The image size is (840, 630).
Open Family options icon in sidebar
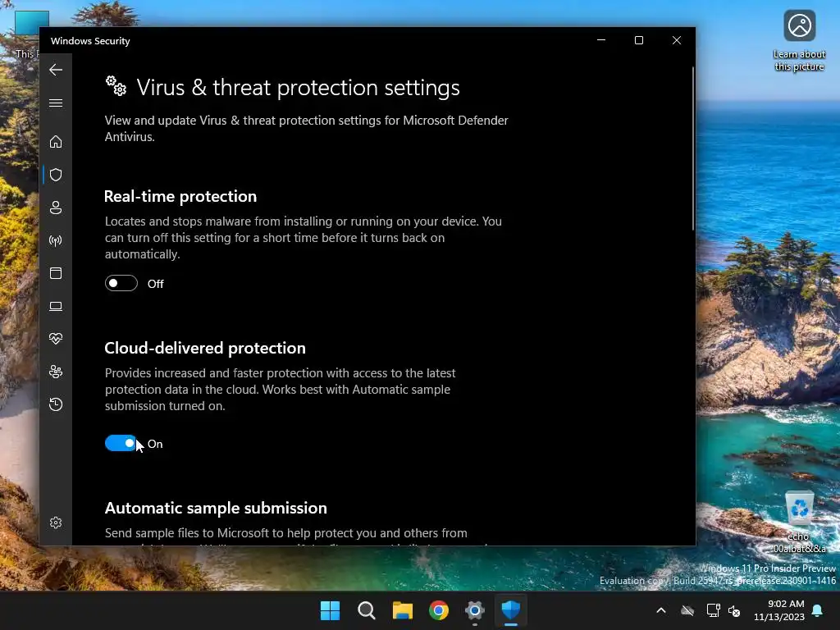pos(56,372)
